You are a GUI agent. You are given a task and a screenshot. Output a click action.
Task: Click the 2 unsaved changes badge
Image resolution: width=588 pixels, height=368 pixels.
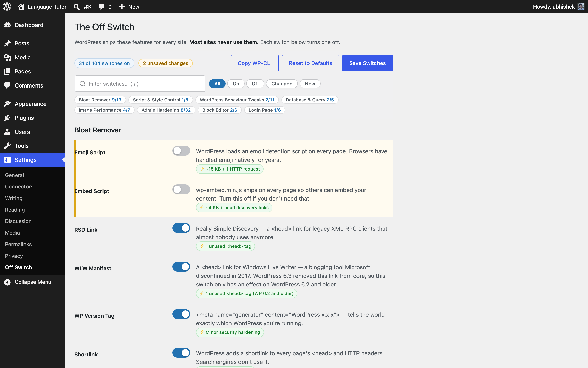pyautogui.click(x=165, y=63)
